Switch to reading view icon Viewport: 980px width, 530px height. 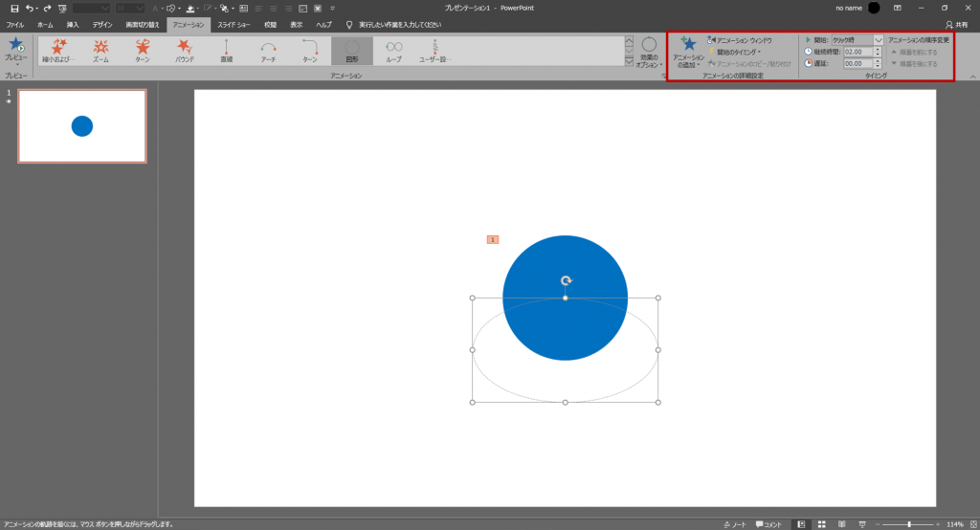(x=842, y=524)
